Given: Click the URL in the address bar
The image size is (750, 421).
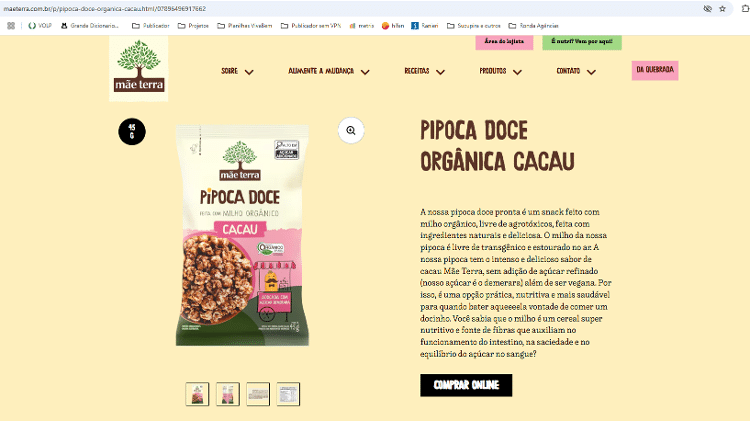Looking at the screenshot, I should click(105, 9).
